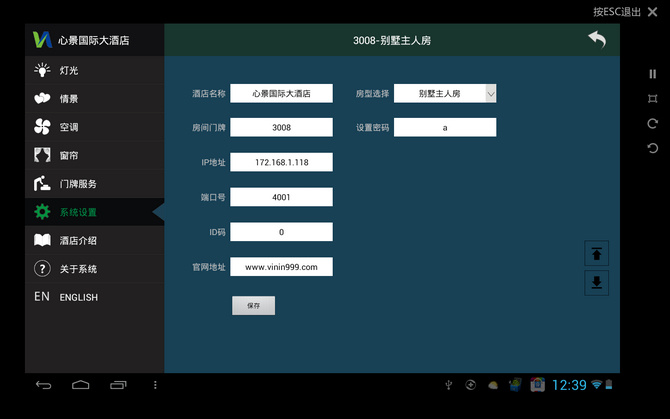Open the 房型选择 room type dropdown
This screenshot has height=419, width=670.
click(x=445, y=93)
